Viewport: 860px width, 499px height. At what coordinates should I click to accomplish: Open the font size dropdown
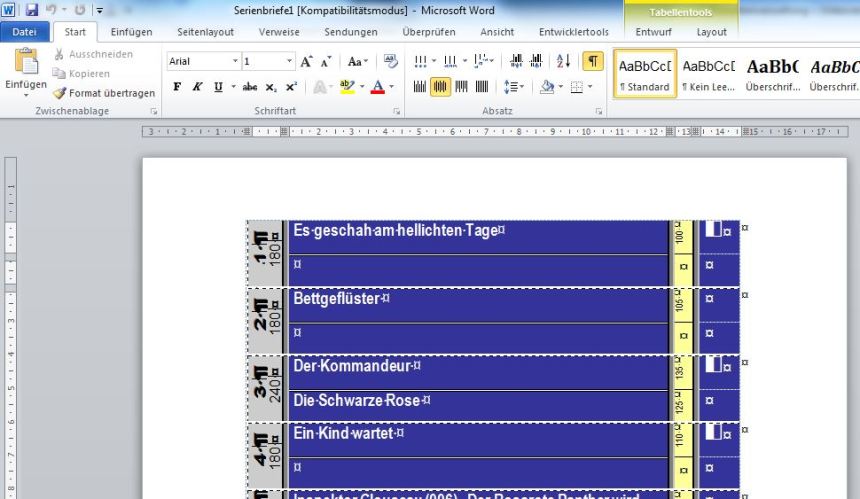tap(290, 61)
